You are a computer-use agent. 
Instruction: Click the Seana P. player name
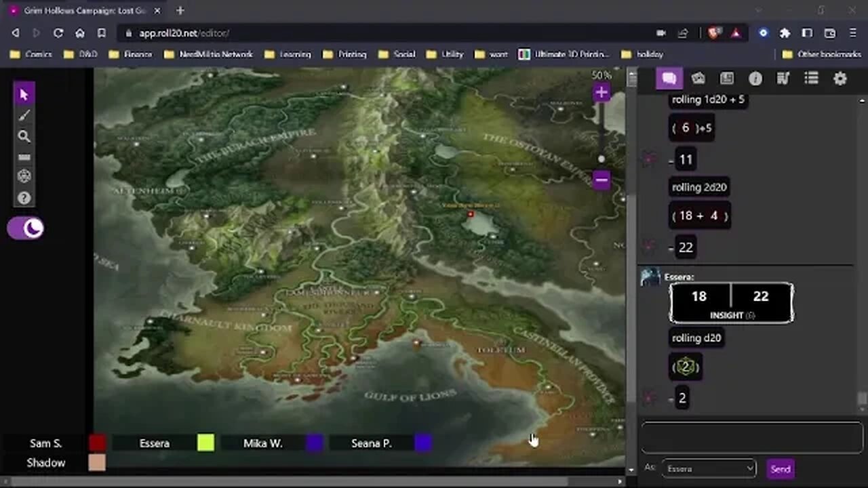point(371,443)
